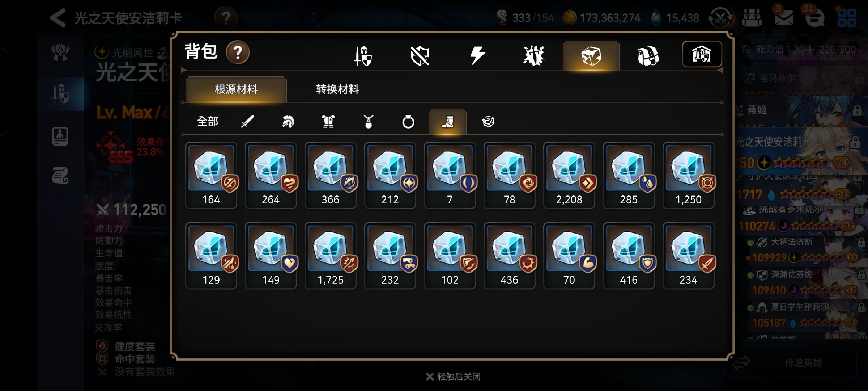868x391 pixels.
Task: Switch to 转换材料 tab
Action: pyautogui.click(x=337, y=89)
